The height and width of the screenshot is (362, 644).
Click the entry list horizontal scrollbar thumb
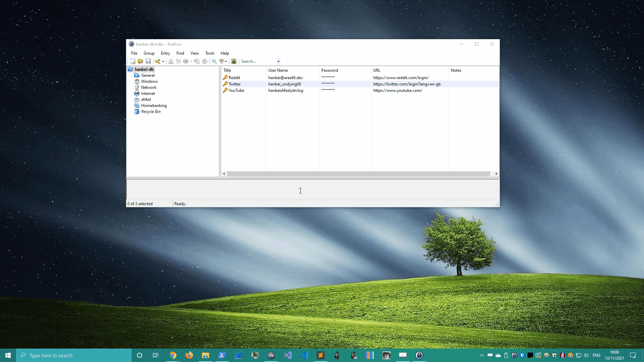point(358,174)
